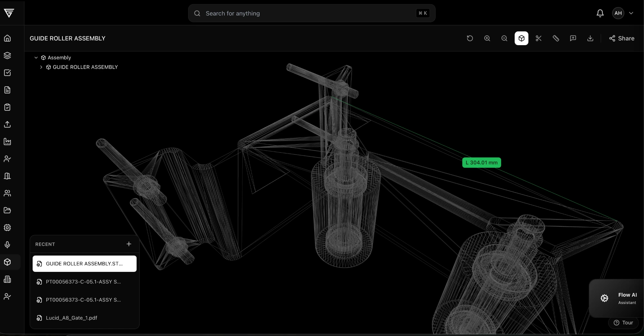Open the checkbox tasks icon in sidebar
Screen dimensions: 644x336
pyautogui.click(x=7, y=73)
